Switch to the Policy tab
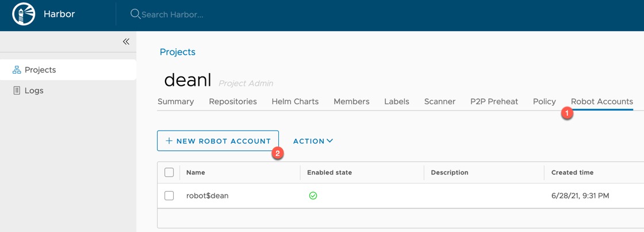 (x=544, y=101)
